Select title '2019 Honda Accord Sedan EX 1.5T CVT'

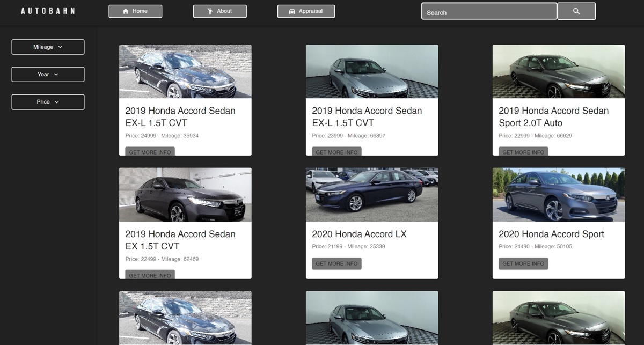coord(180,240)
